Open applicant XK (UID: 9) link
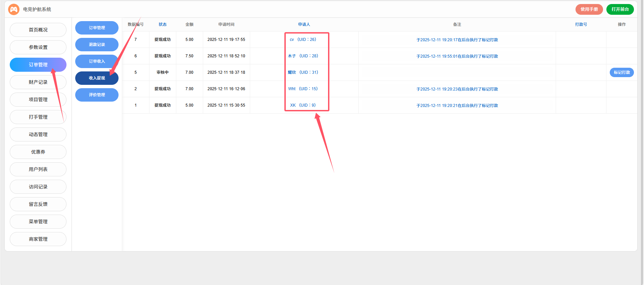The height and width of the screenshot is (285, 644). point(303,105)
